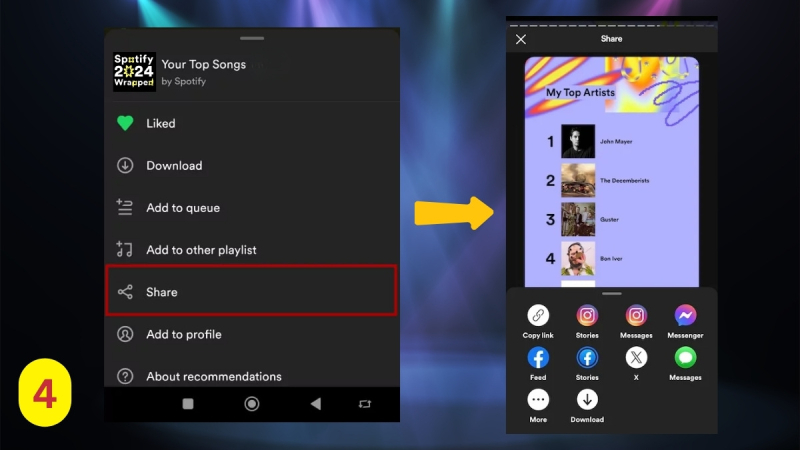Tap the Add to queue icon
The image size is (800, 450).
(124, 207)
